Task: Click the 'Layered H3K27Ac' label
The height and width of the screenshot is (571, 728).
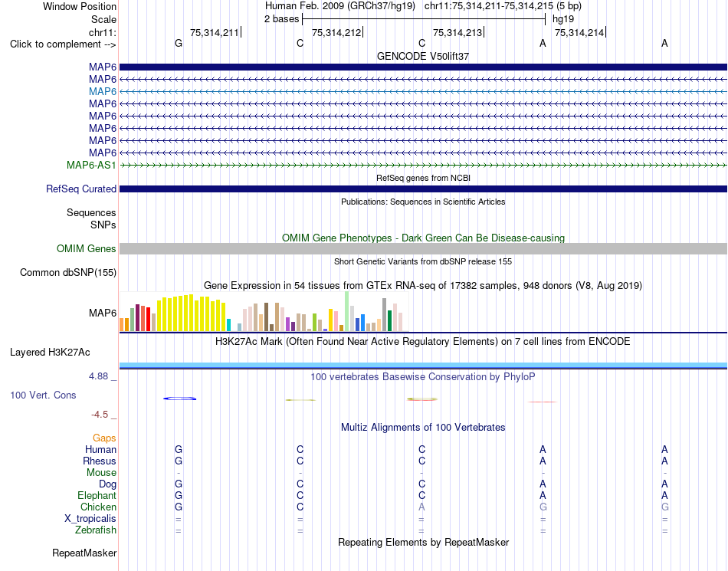Action: click(50, 353)
